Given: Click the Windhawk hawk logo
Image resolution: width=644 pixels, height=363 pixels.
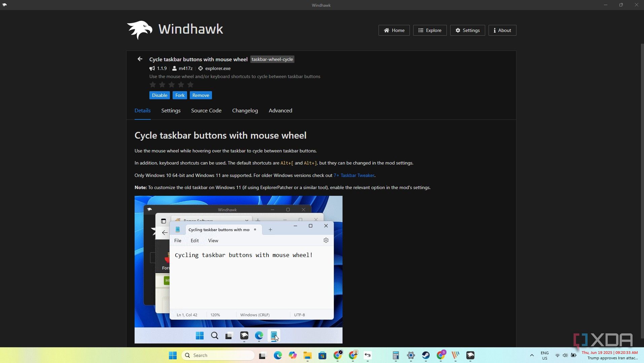Looking at the screenshot, I should [140, 30].
